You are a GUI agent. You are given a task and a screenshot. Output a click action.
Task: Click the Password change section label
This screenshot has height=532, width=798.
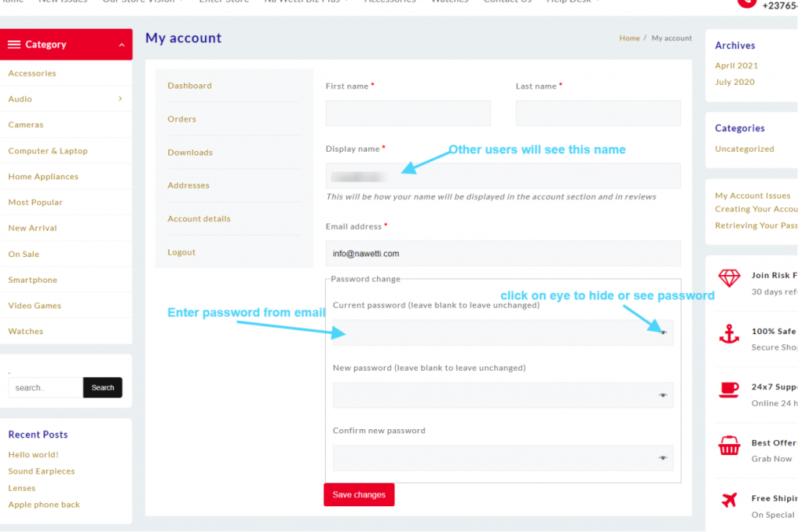click(365, 279)
